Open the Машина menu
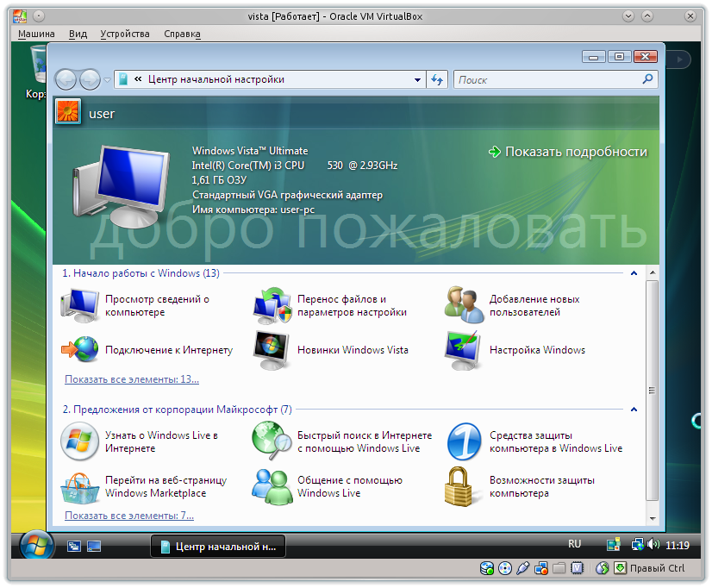The height and width of the screenshot is (588, 712). click(36, 34)
